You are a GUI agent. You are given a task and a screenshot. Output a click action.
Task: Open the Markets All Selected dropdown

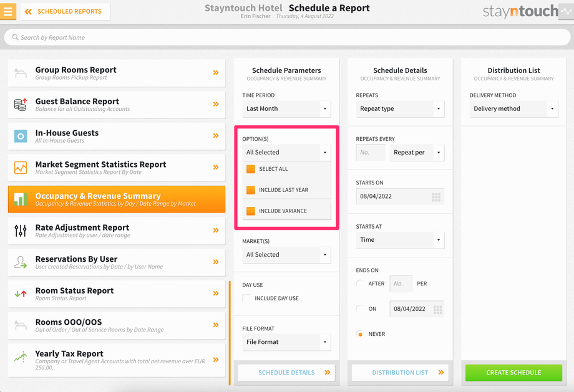click(x=286, y=254)
